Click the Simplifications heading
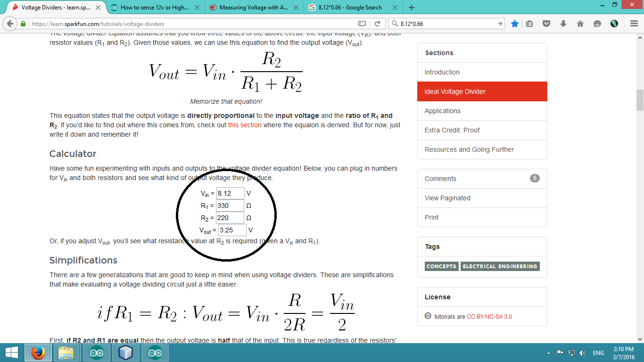This screenshot has height=362, width=644. click(83, 260)
